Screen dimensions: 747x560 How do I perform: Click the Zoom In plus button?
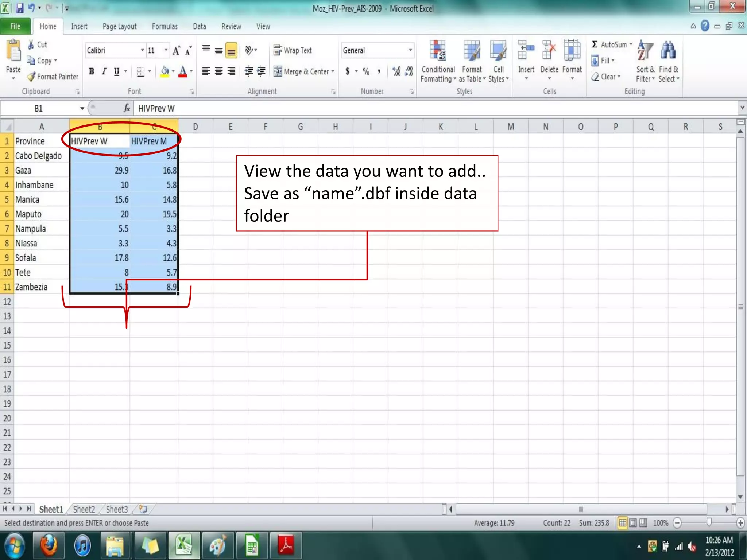click(x=740, y=523)
